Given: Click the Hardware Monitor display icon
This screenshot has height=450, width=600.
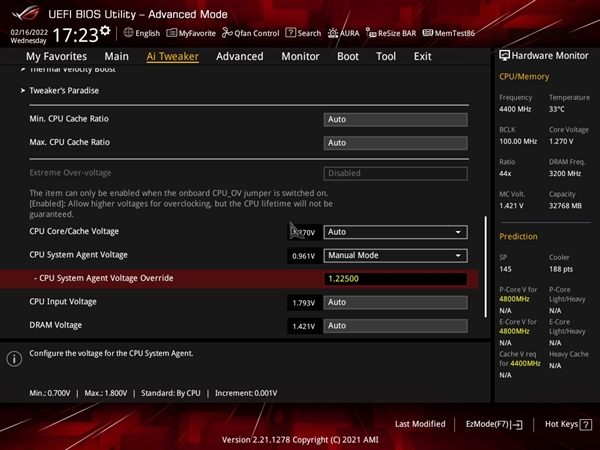Looking at the screenshot, I should click(504, 55).
